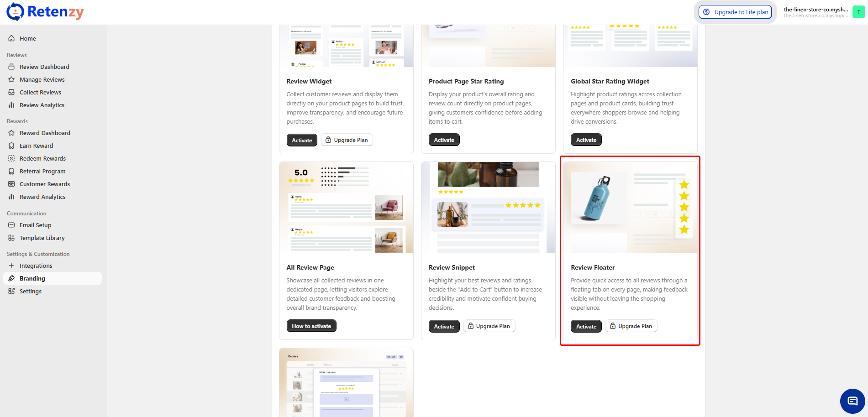868x417 pixels.
Task: Click the Review Dashboard icon
Action: (x=11, y=67)
